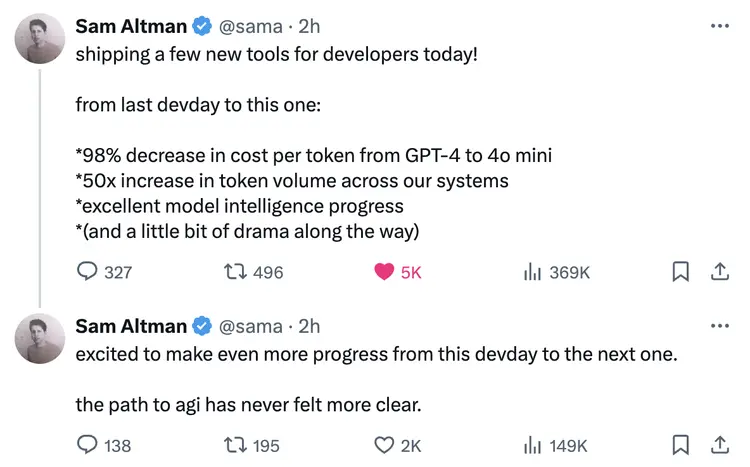The height and width of the screenshot is (467, 750).
Task: Share the second tweet via upload icon
Action: (719, 445)
